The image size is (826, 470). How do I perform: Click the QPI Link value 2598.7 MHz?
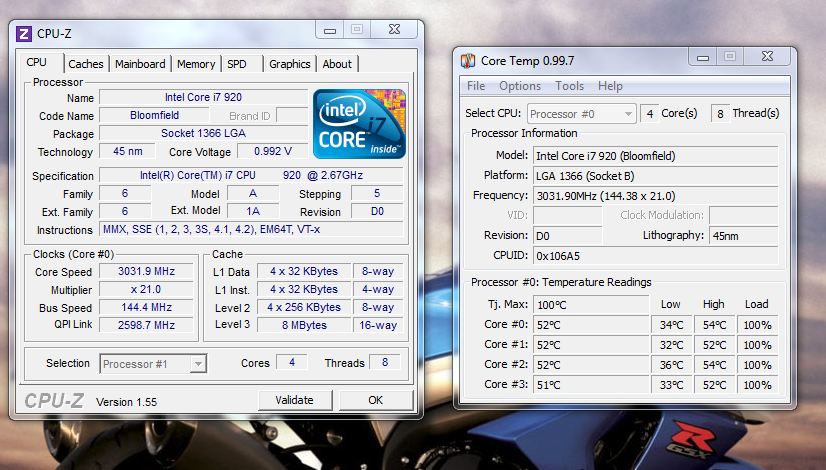[x=146, y=325]
